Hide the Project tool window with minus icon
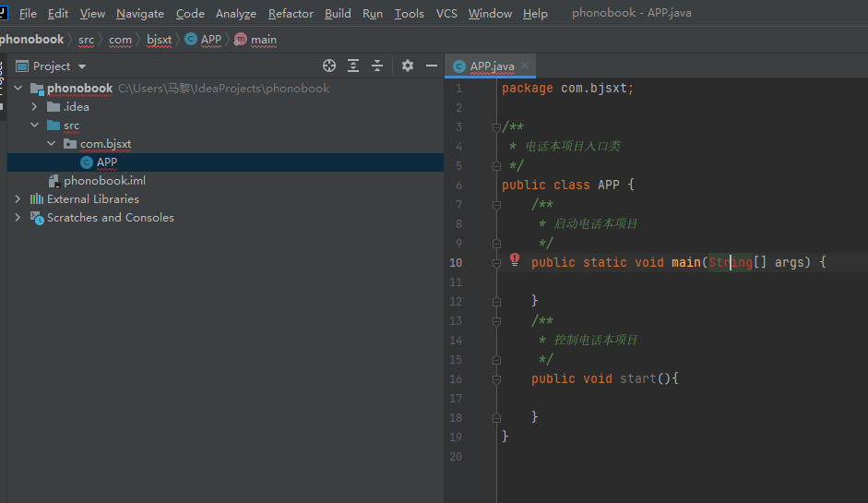Image resolution: width=868 pixels, height=503 pixels. click(x=431, y=66)
